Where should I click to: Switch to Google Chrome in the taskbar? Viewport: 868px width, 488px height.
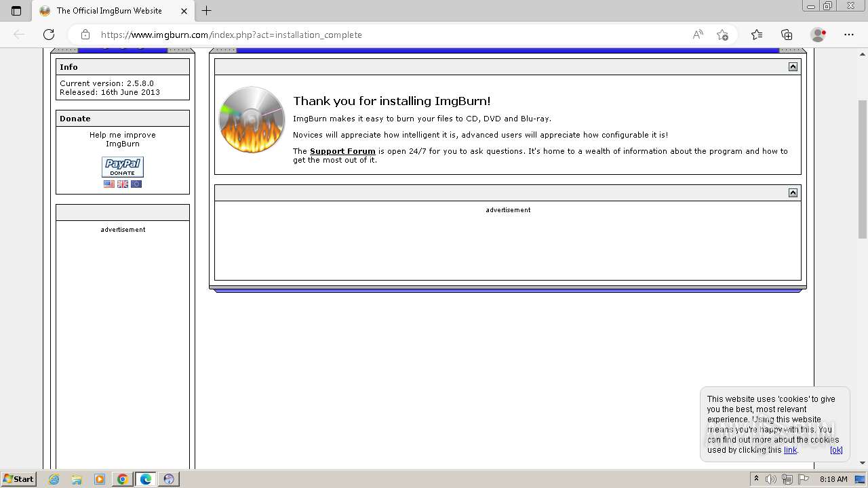coord(123,479)
